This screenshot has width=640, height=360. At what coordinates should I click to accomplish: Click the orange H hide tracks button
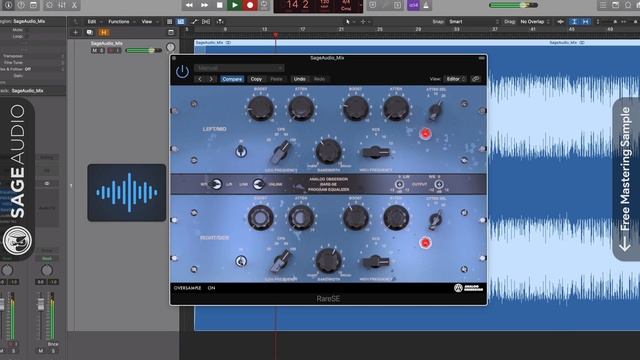[104, 32]
